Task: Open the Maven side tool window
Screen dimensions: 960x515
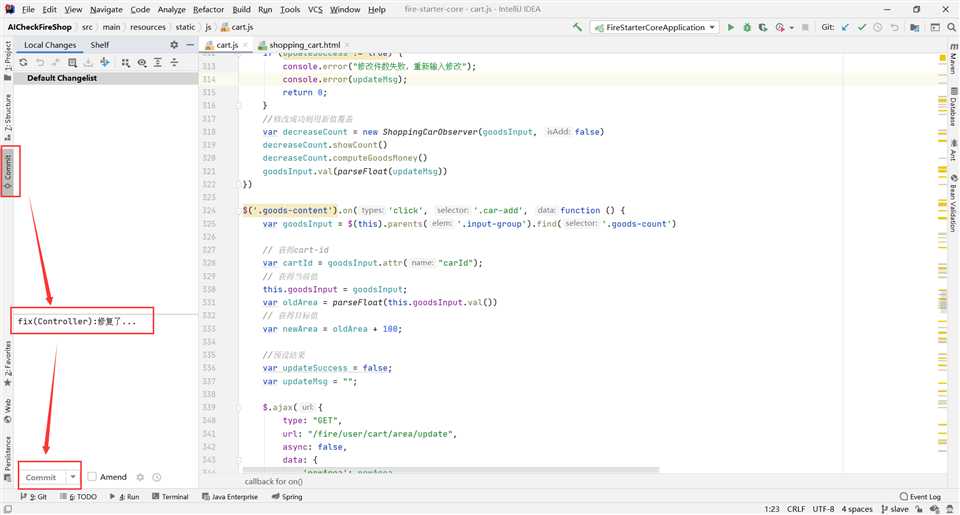Action: 953,59
